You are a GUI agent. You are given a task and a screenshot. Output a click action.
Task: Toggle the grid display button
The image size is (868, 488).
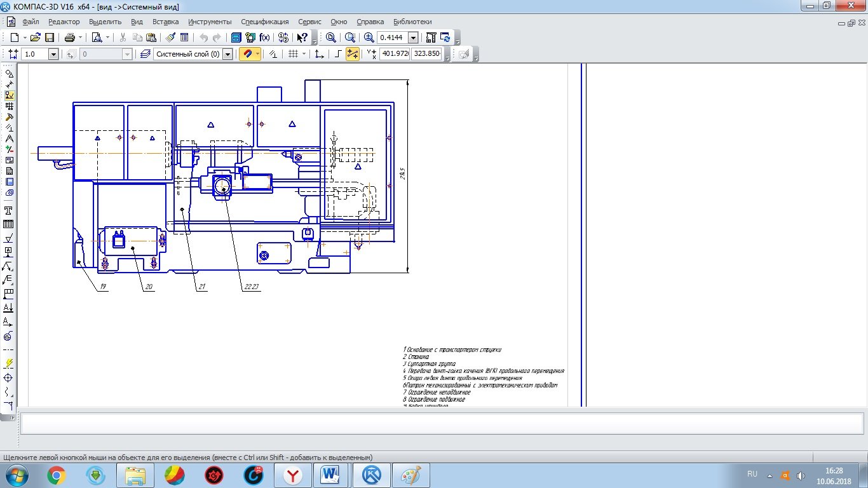point(293,54)
